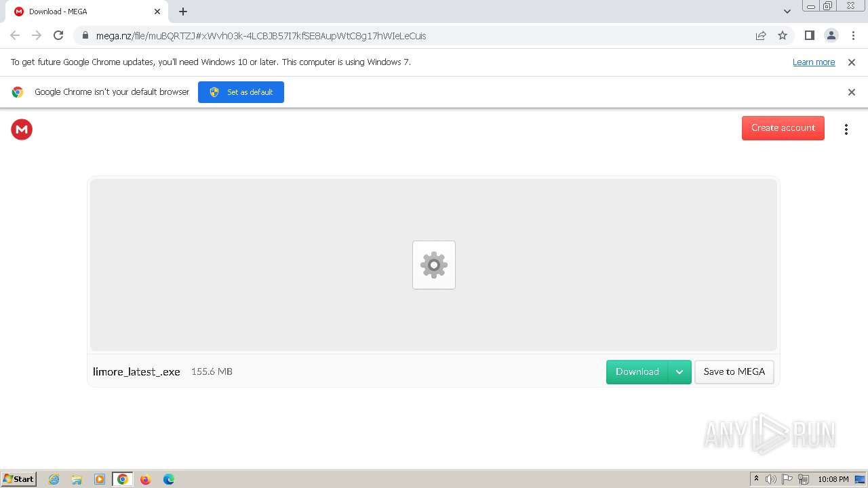Expand the tab search chevron
The height and width of the screenshot is (488, 868).
(x=787, y=12)
